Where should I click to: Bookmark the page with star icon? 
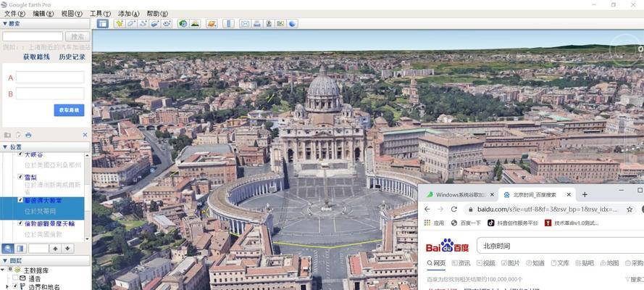tap(630, 210)
